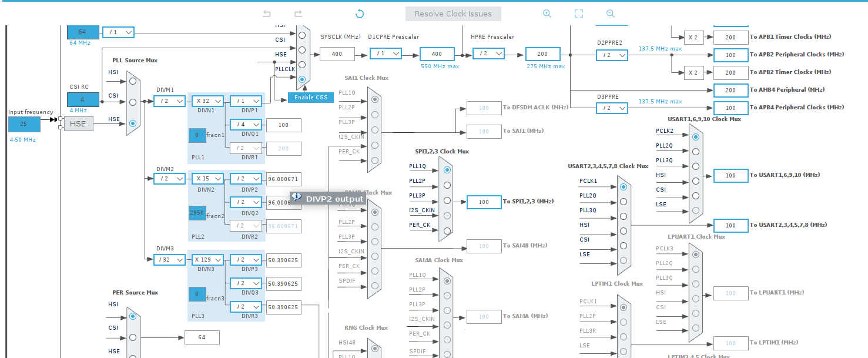Click the fit-to-window icon

pos(578,14)
